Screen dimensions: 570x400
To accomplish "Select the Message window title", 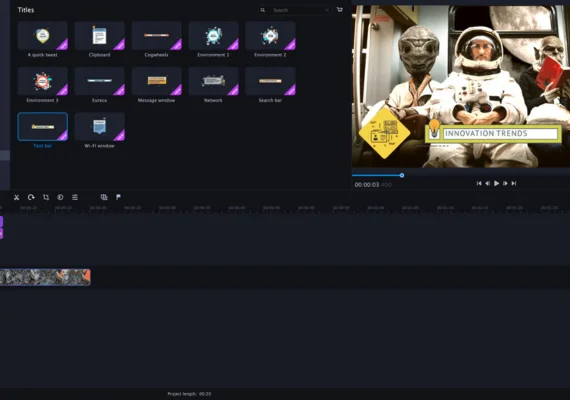I will tap(156, 81).
